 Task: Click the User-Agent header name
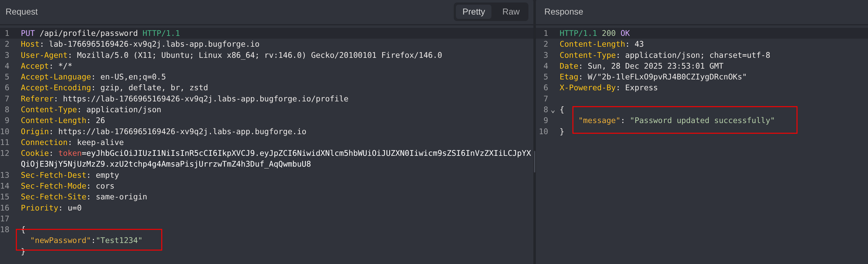point(44,55)
